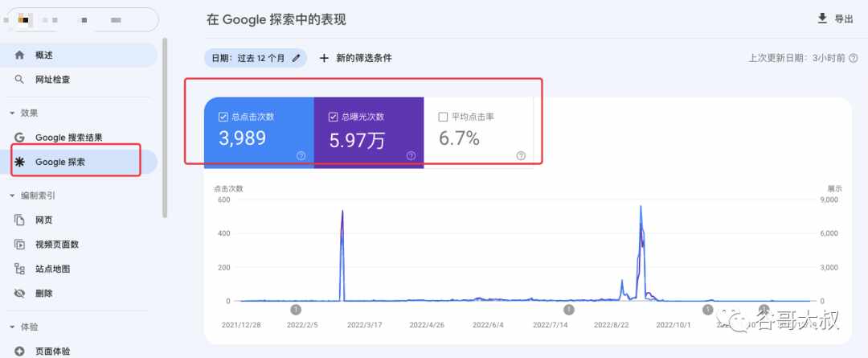This screenshot has width=868, height=358.
Task: Toggle the 总点击次数 checkbox
Action: click(x=223, y=117)
